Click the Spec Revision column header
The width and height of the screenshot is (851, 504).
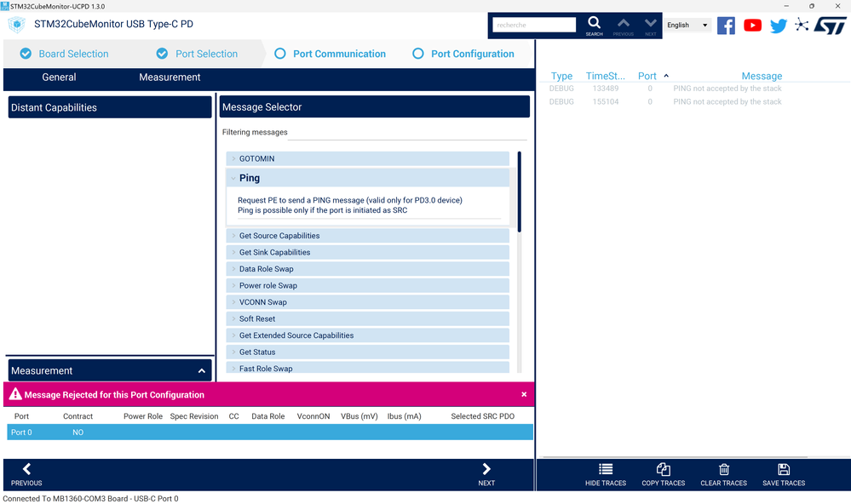(x=193, y=416)
